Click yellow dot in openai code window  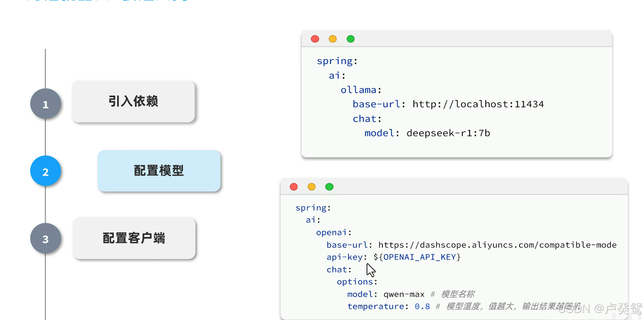[312, 187]
